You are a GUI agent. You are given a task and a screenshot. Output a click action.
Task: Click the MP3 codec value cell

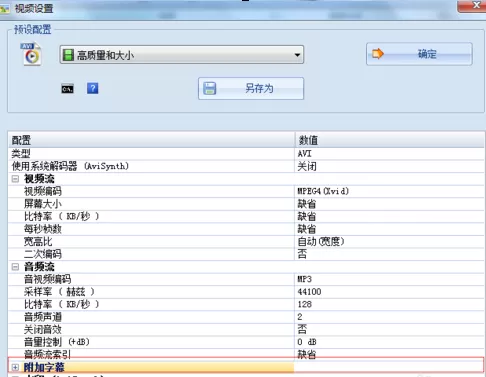coord(389,279)
